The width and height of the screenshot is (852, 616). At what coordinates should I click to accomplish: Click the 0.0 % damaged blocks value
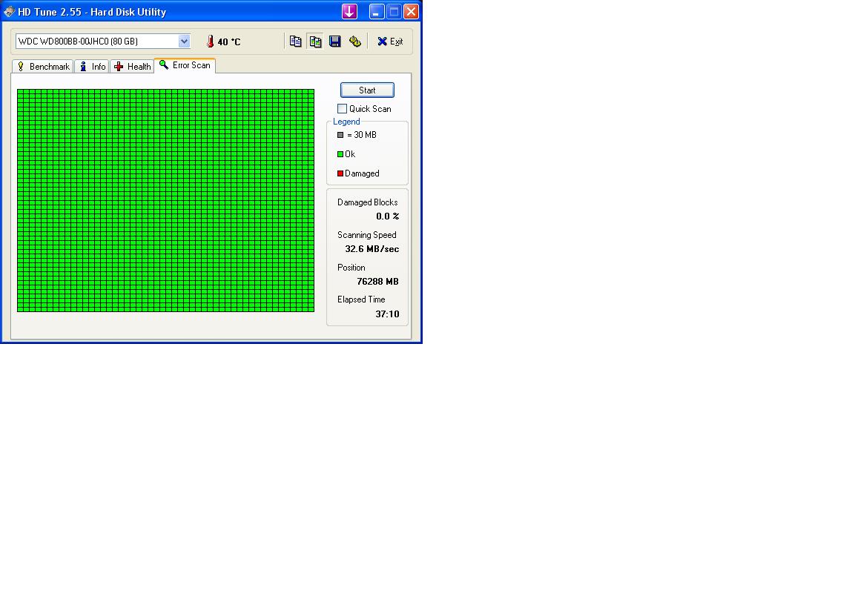click(387, 216)
